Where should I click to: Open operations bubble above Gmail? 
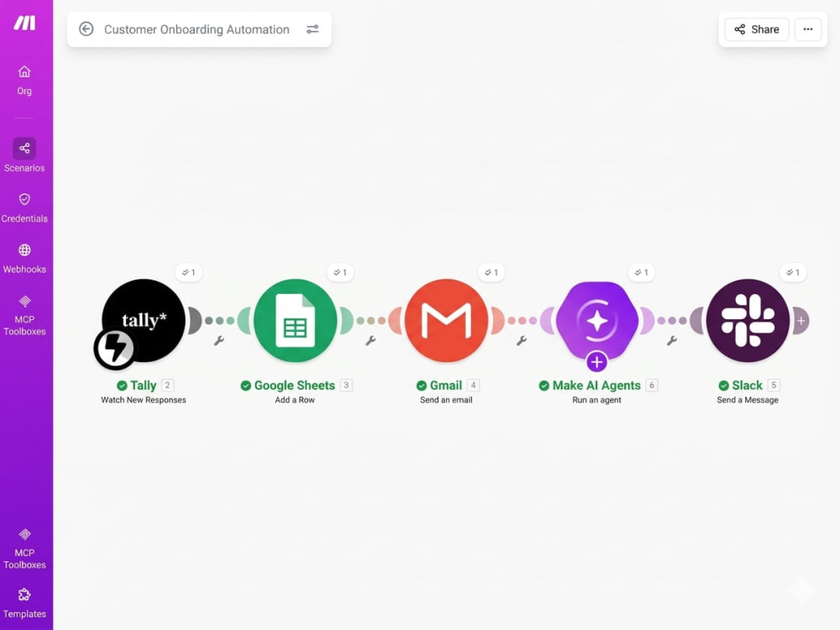click(491, 273)
